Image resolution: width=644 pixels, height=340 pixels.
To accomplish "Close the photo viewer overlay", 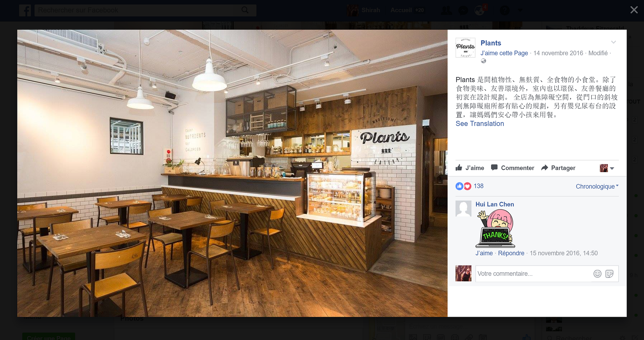I will pyautogui.click(x=634, y=10).
